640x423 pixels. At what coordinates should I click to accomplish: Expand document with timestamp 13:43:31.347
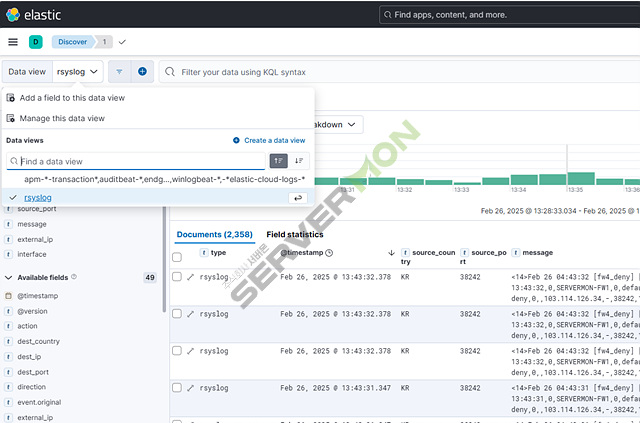(x=190, y=388)
